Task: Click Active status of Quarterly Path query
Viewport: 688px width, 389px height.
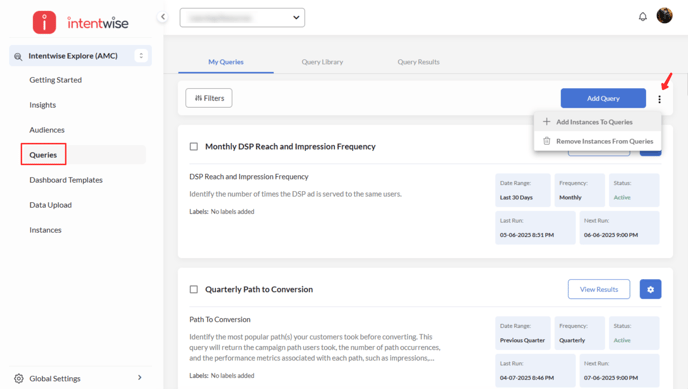Action: pyautogui.click(x=622, y=340)
